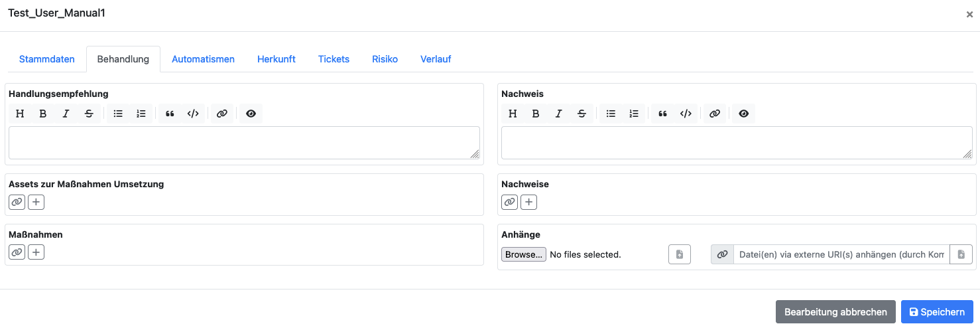
Task: Focus the external URI attachment field
Action: (x=841, y=254)
